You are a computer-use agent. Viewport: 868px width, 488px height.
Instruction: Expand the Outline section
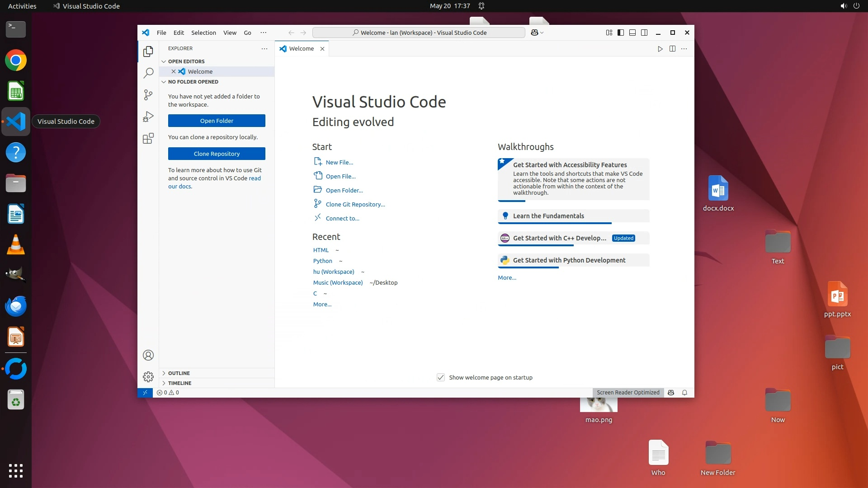pos(179,373)
